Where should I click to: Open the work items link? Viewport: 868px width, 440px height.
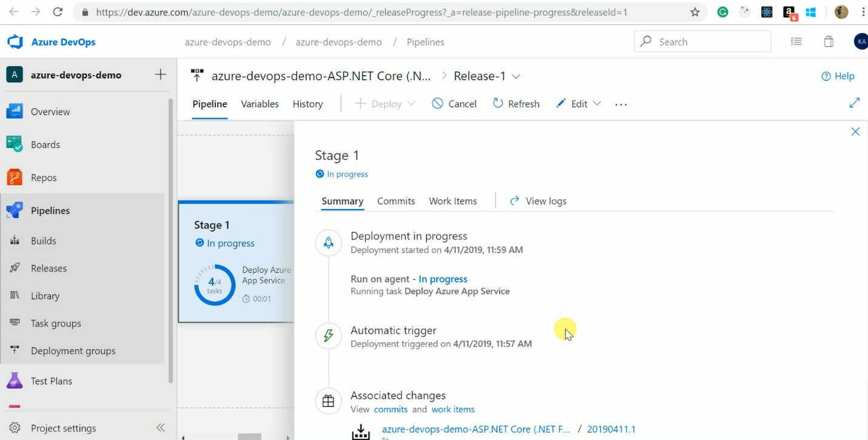[453, 409]
